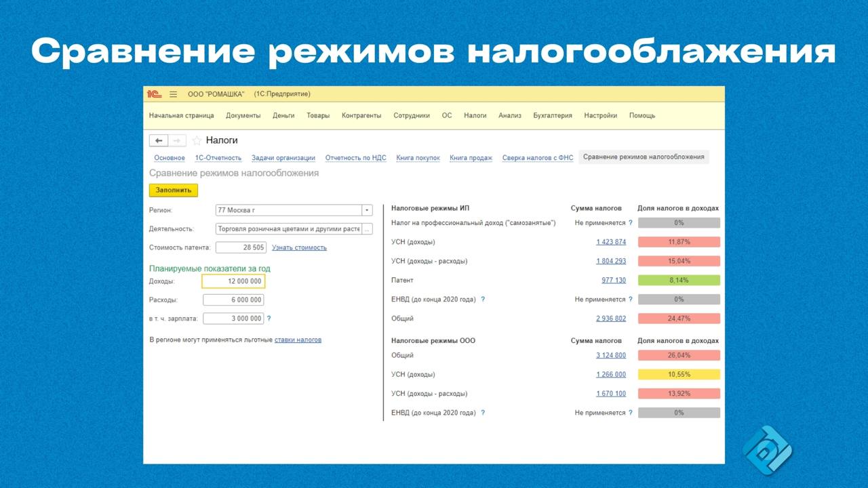
Task: Open ООО УСН доходы sum 1 266 000
Action: (x=611, y=375)
